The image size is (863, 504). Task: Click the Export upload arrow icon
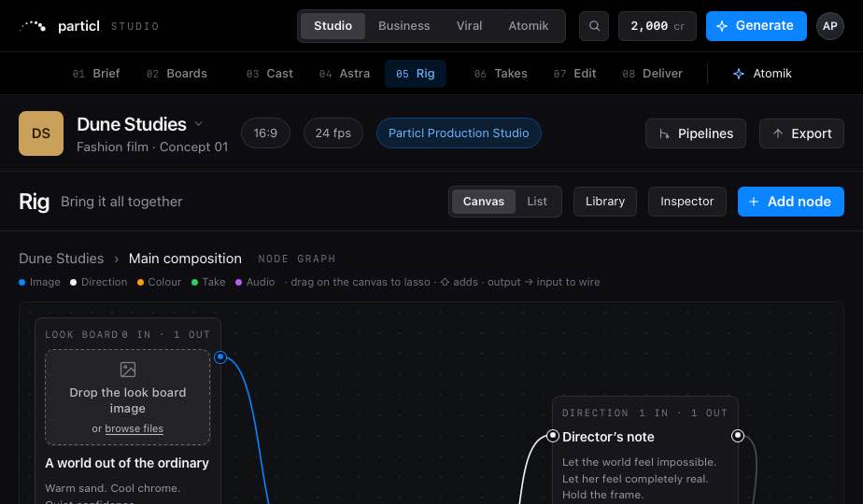pyautogui.click(x=778, y=133)
